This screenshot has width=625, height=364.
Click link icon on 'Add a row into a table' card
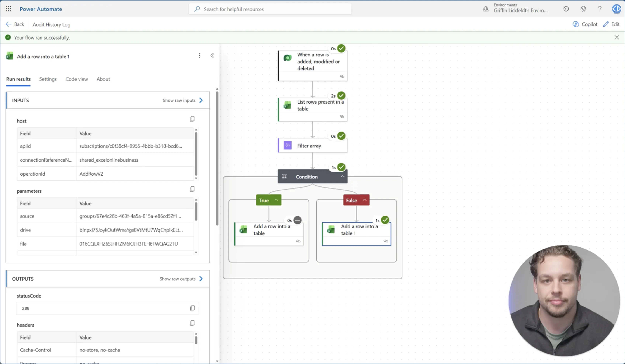point(298,241)
